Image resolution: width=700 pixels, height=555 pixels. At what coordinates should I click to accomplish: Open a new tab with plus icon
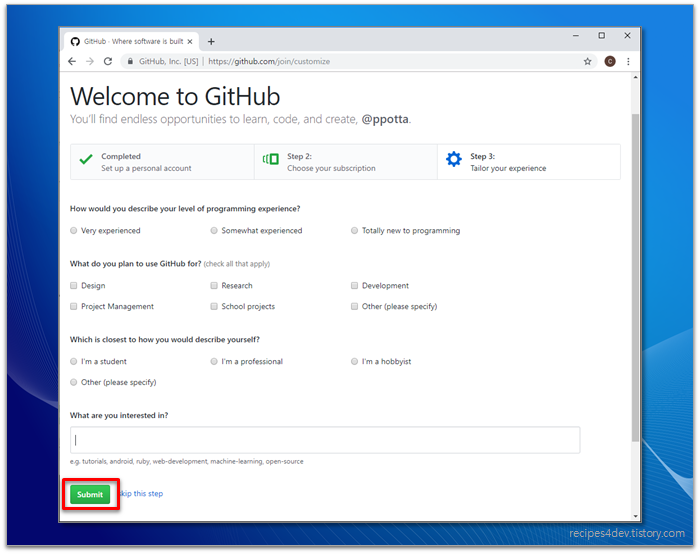[211, 42]
